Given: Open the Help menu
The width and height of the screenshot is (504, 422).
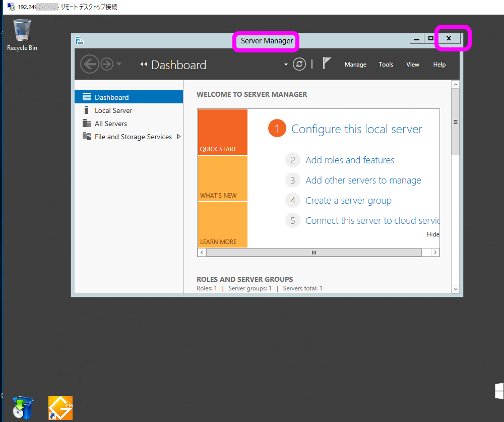Looking at the screenshot, I should tap(439, 65).
